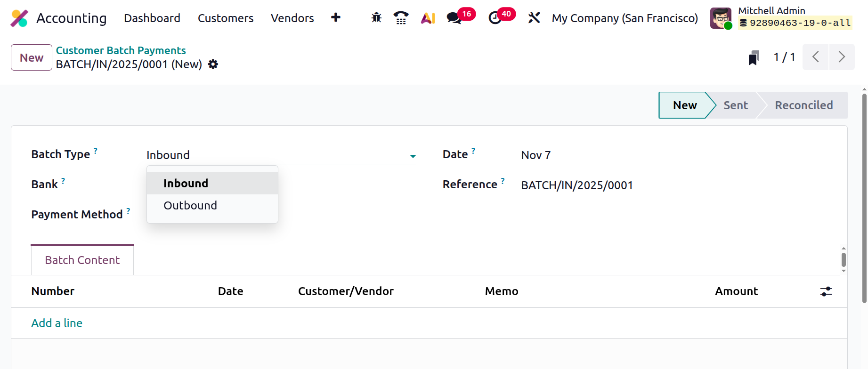Choose Outbound from Batch Type list
The width and height of the screenshot is (868, 369).
tap(190, 206)
